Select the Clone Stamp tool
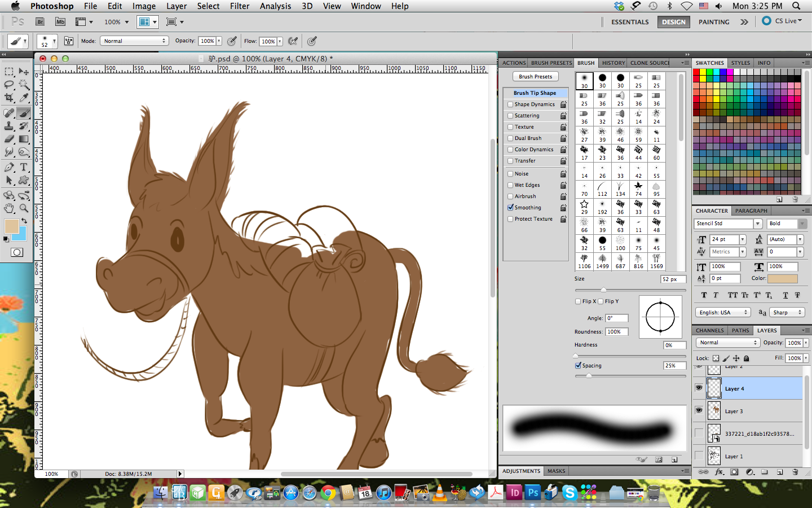The width and height of the screenshot is (812, 508). (9, 126)
